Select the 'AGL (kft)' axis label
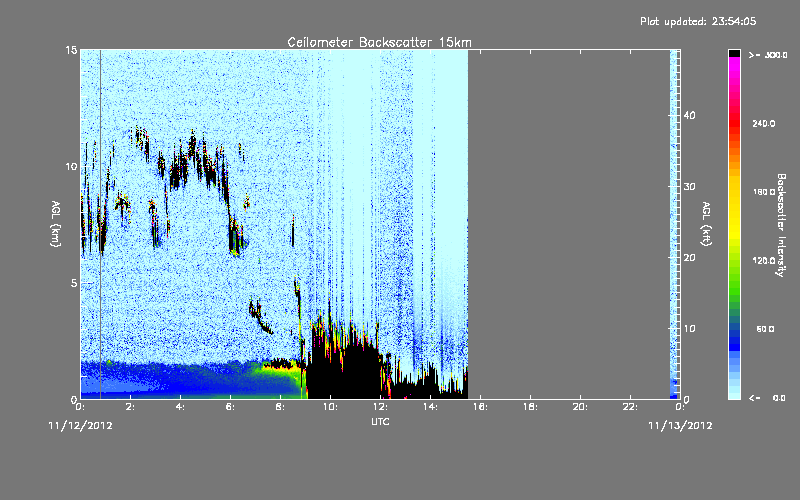The width and height of the screenshot is (800, 500). click(x=706, y=224)
